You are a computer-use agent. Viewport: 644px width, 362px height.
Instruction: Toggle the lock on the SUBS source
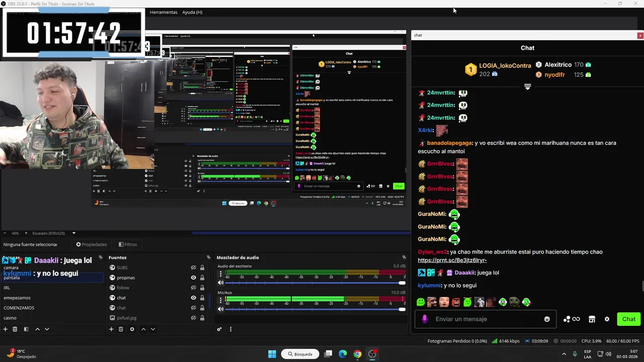coord(202,267)
